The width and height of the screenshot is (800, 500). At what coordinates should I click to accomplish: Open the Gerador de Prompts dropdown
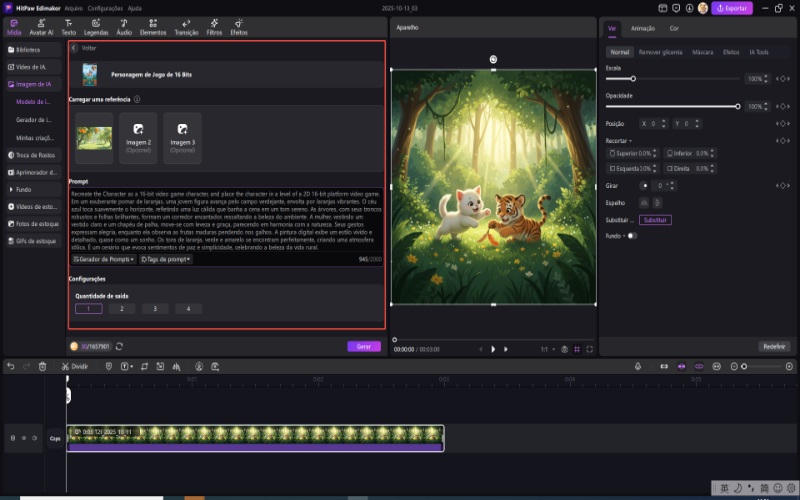pyautogui.click(x=103, y=259)
